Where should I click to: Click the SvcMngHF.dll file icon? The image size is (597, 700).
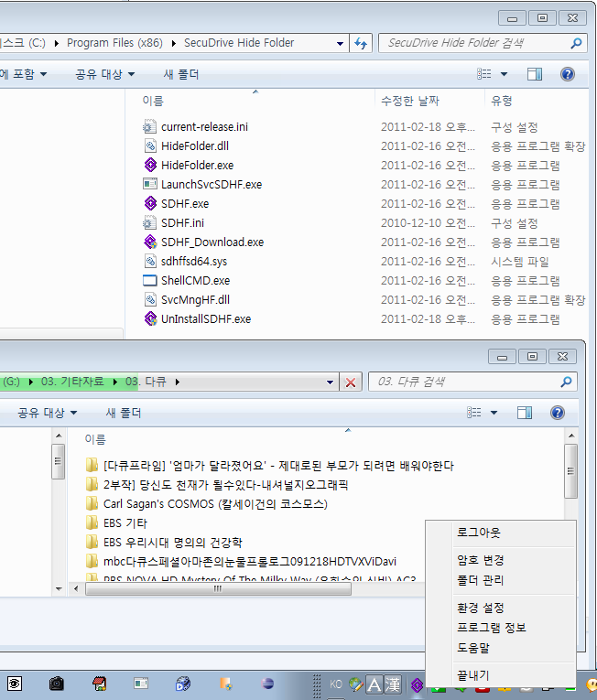tap(150, 299)
